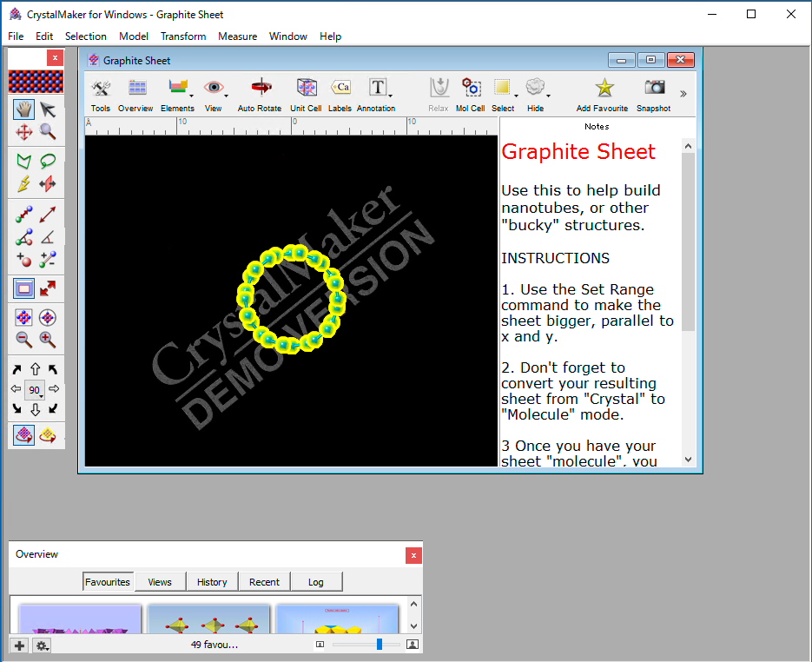
Task: Switch to the History tab
Action: click(x=212, y=582)
